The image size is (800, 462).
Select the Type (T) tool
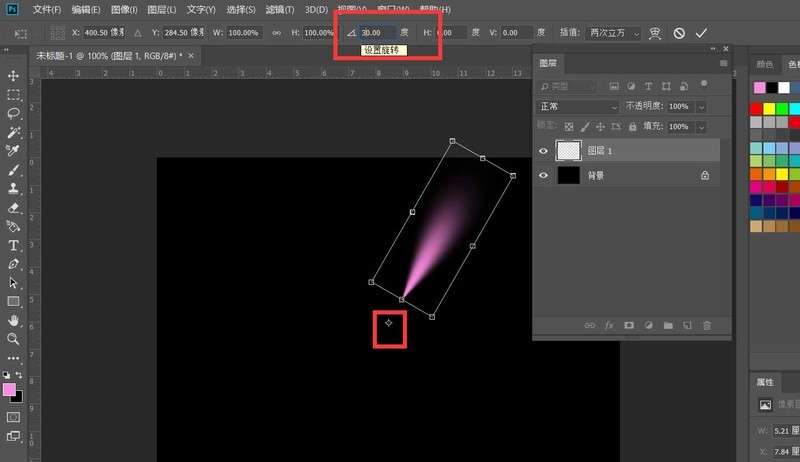(x=14, y=245)
